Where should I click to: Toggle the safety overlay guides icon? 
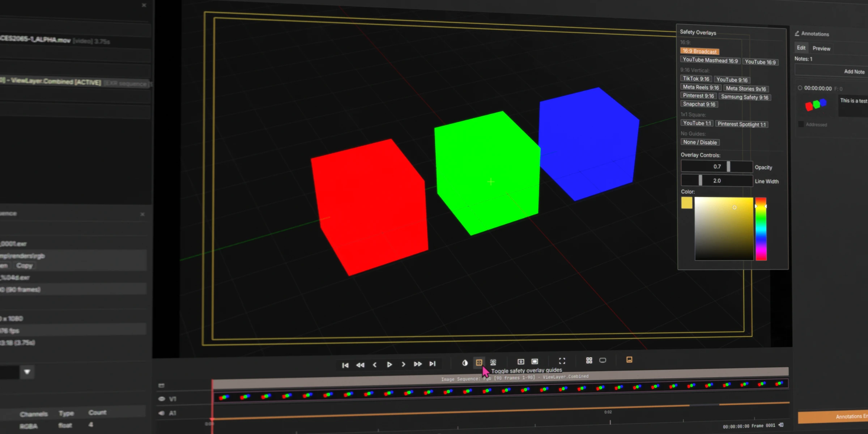tap(479, 362)
